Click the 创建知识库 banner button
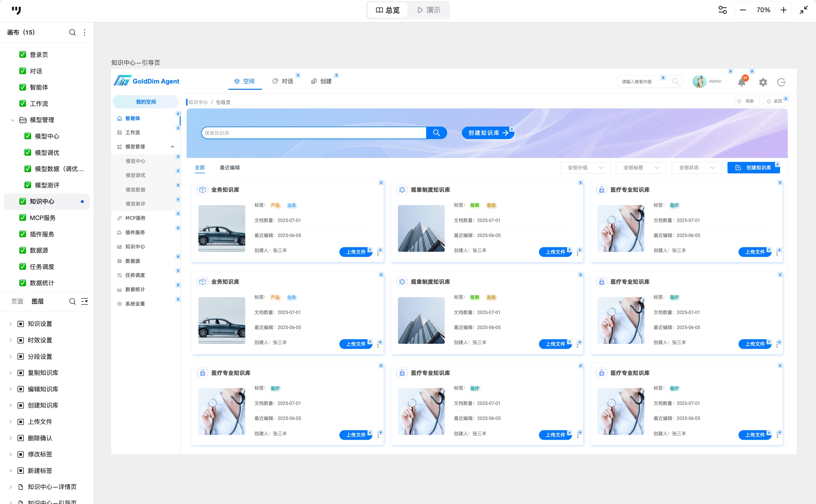 coord(488,133)
